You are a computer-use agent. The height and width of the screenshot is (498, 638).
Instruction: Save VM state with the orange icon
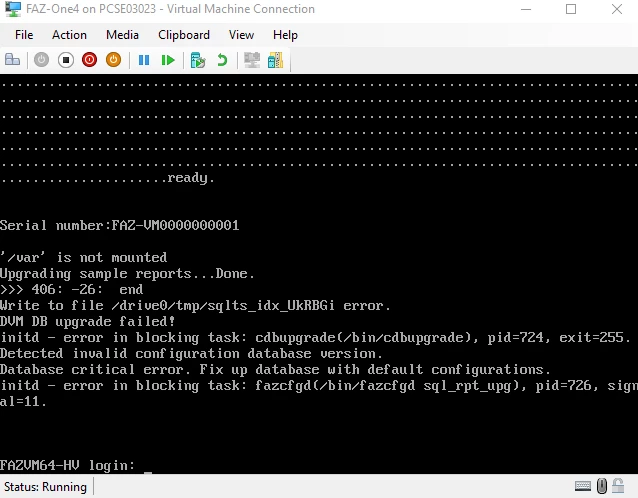(114, 60)
